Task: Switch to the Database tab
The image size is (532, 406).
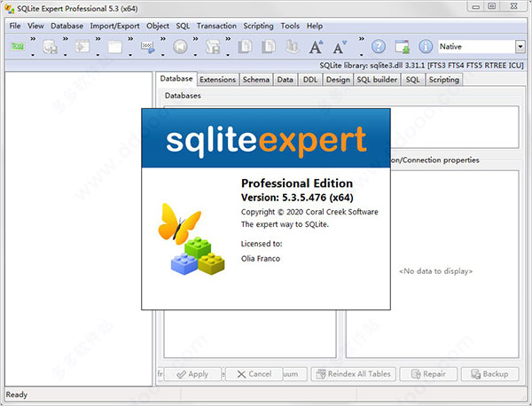Action: (x=176, y=78)
